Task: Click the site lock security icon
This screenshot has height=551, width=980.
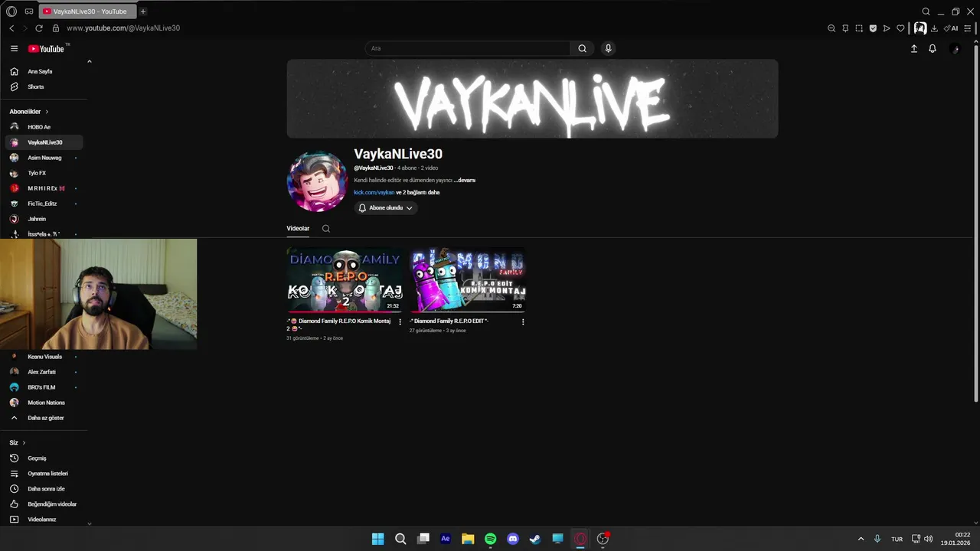Action: tap(55, 28)
